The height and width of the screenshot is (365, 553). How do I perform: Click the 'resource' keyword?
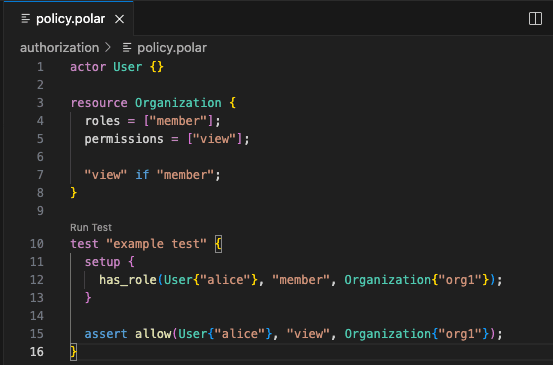click(99, 103)
